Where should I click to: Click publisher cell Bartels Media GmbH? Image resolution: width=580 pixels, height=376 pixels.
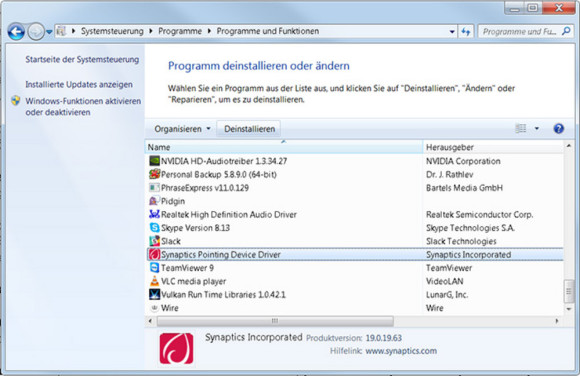(464, 188)
